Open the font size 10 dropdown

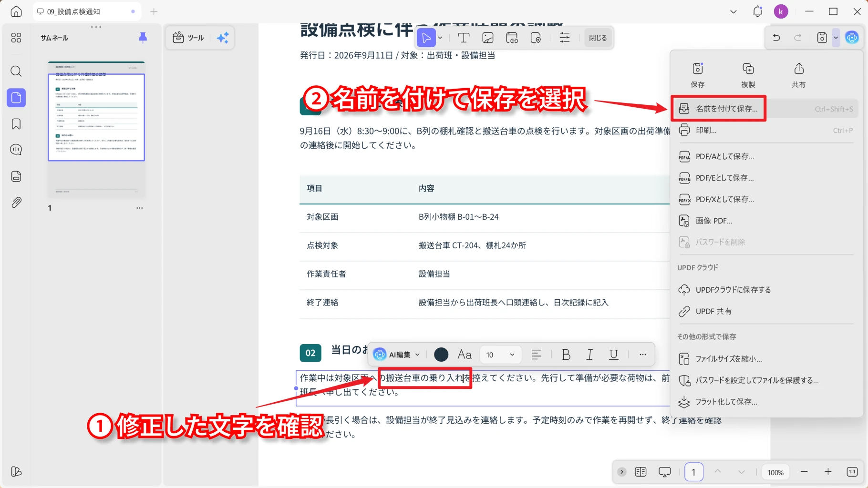[500, 355]
